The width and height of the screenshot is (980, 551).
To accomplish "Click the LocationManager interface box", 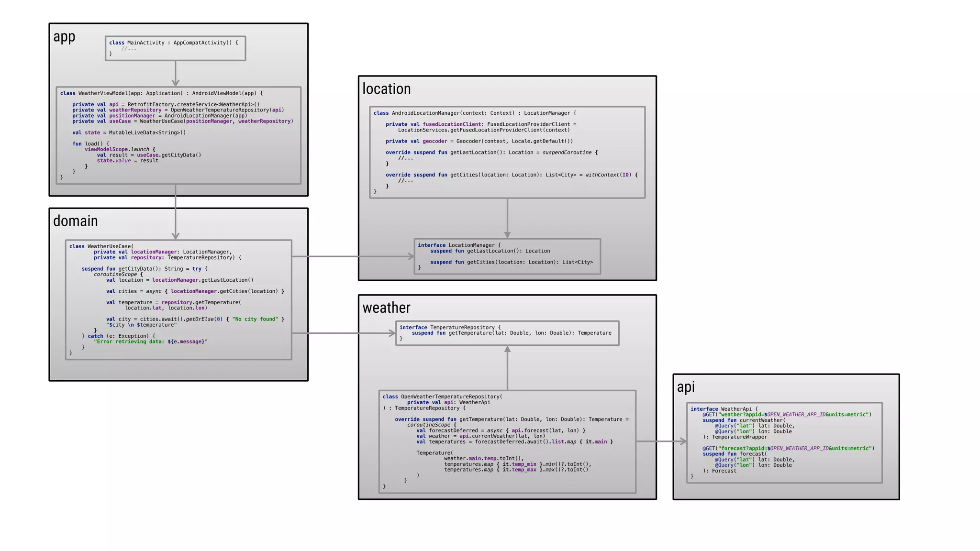I will click(x=507, y=256).
